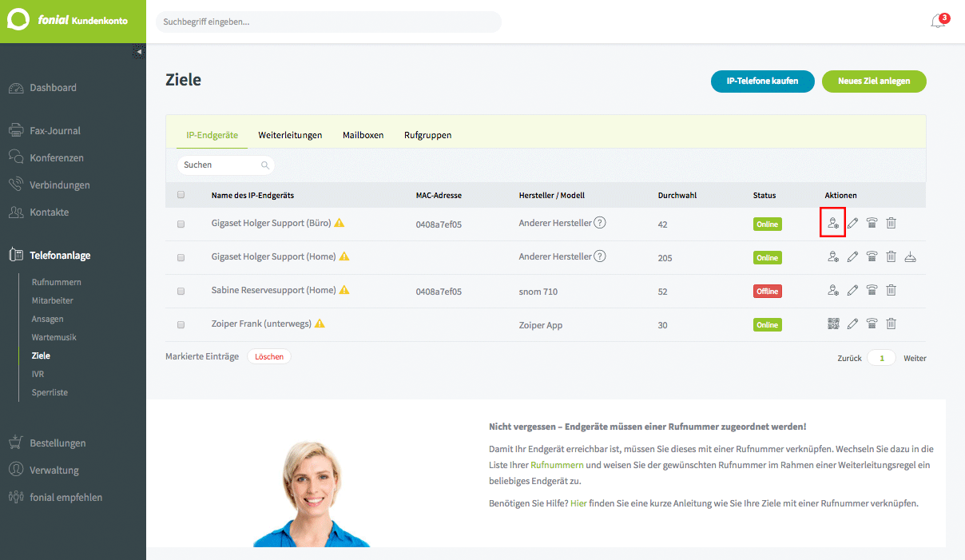Image resolution: width=965 pixels, height=560 pixels.
Task: Open Konferenzen in the sidebar
Action: click(x=57, y=157)
